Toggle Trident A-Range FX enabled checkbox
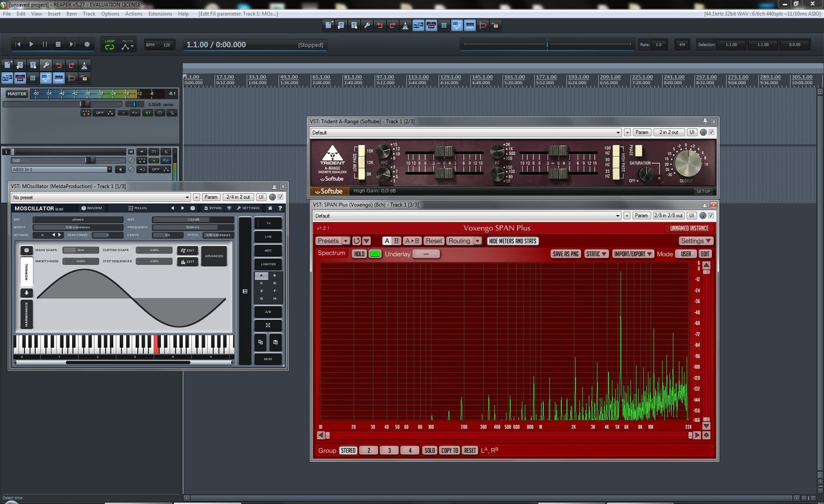Image resolution: width=824 pixels, height=504 pixels. 711,132
